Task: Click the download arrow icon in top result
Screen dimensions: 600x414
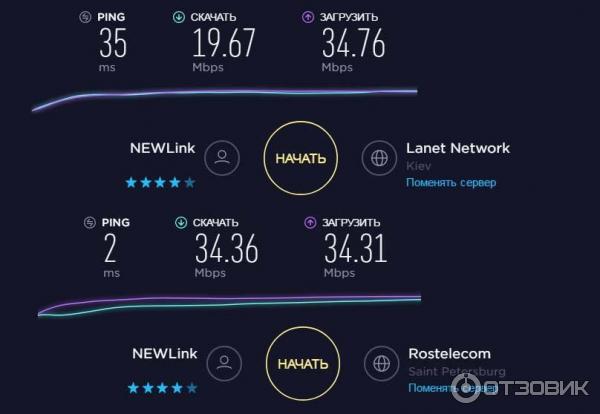Action: (178, 17)
